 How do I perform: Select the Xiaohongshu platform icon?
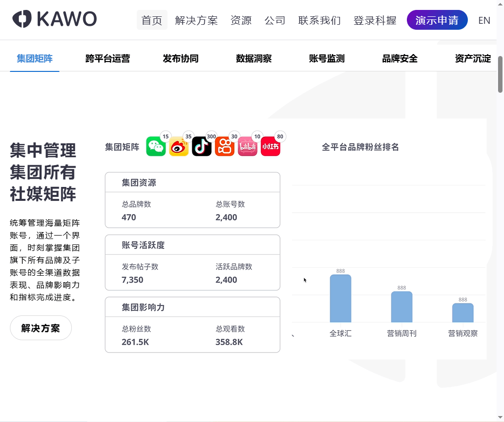270,146
